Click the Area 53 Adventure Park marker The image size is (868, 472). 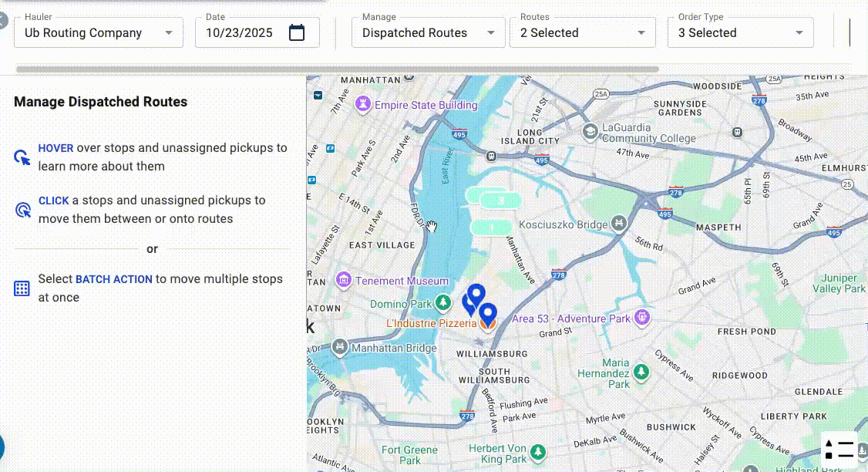click(x=641, y=318)
